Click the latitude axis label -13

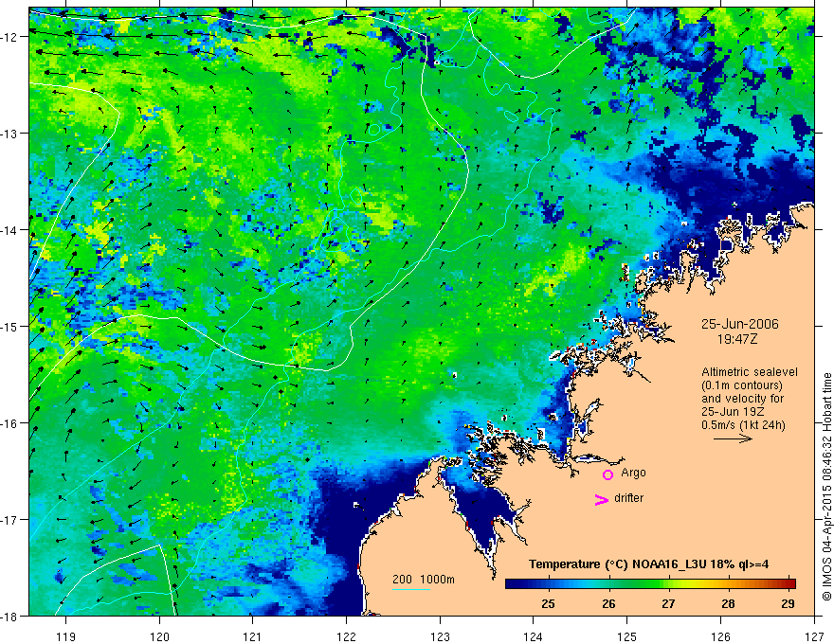click(x=9, y=134)
